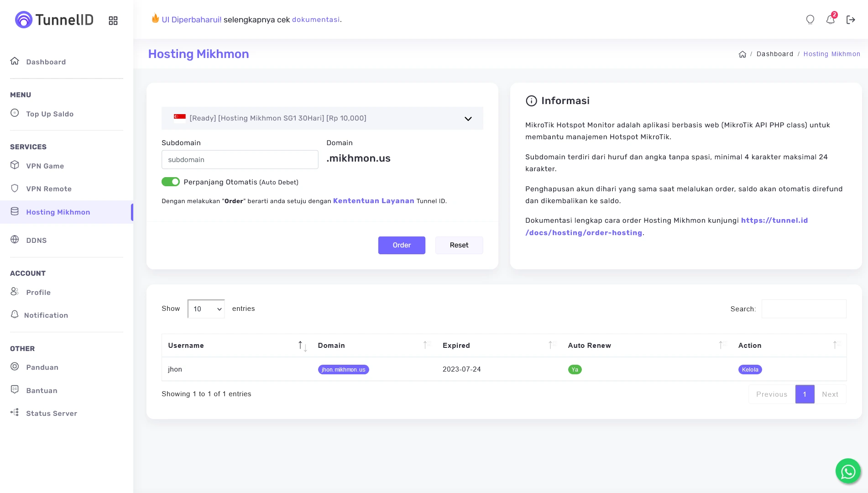Click the Hosting Mikhmon database icon

[15, 211]
